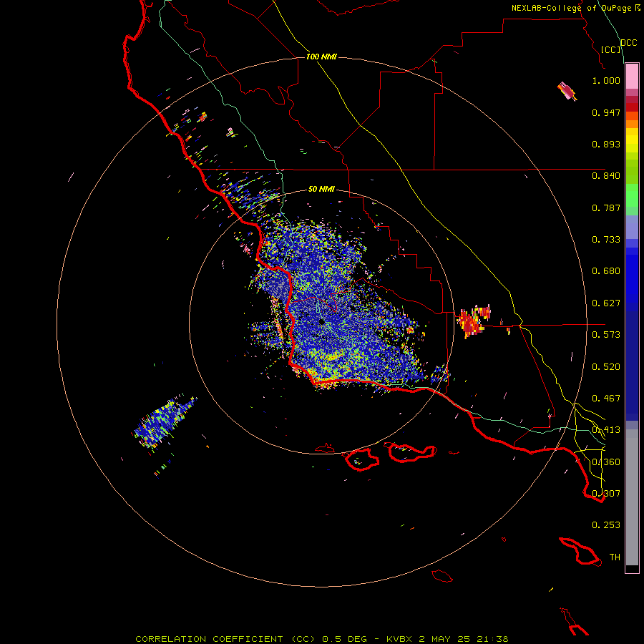Select the 0.253 legend value
This screenshot has height=644, width=644.
[606, 525]
